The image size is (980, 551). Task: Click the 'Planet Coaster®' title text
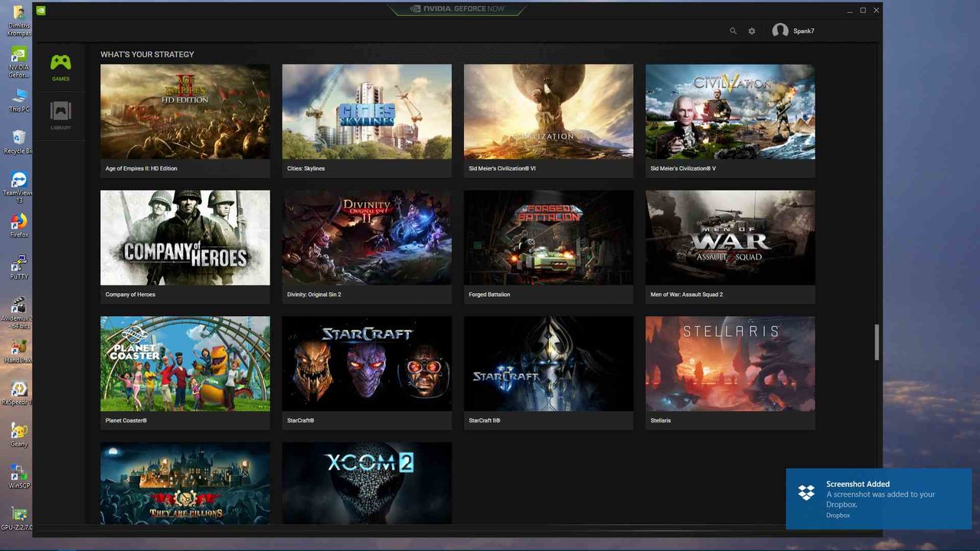[126, 420]
